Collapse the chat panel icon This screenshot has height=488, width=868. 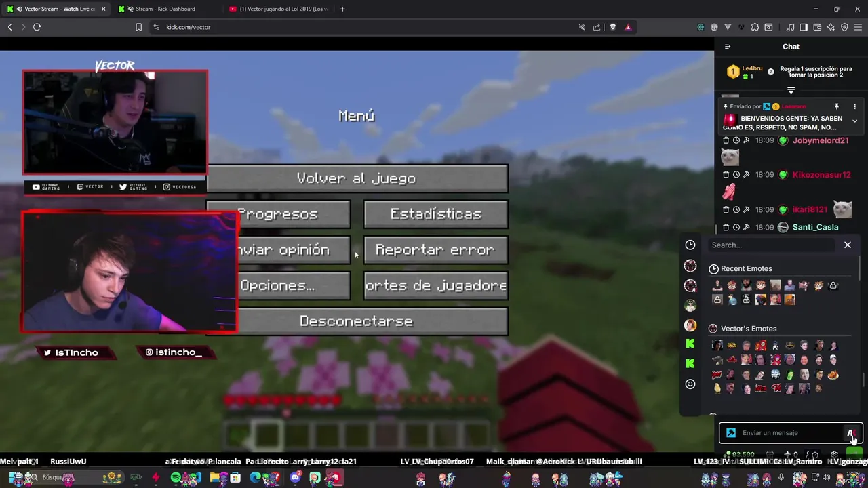pyautogui.click(x=728, y=47)
